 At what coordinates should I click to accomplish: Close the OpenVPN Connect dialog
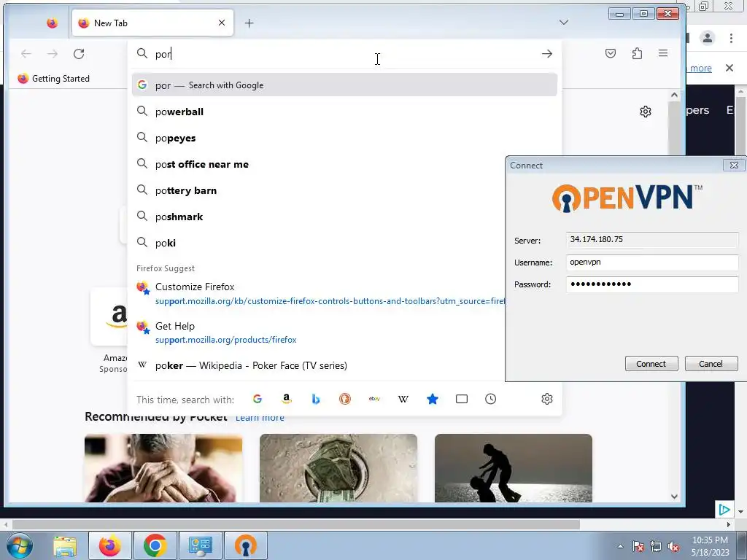[734, 166]
